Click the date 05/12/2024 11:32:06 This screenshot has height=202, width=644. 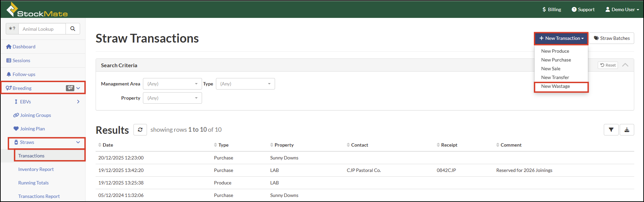(121, 195)
